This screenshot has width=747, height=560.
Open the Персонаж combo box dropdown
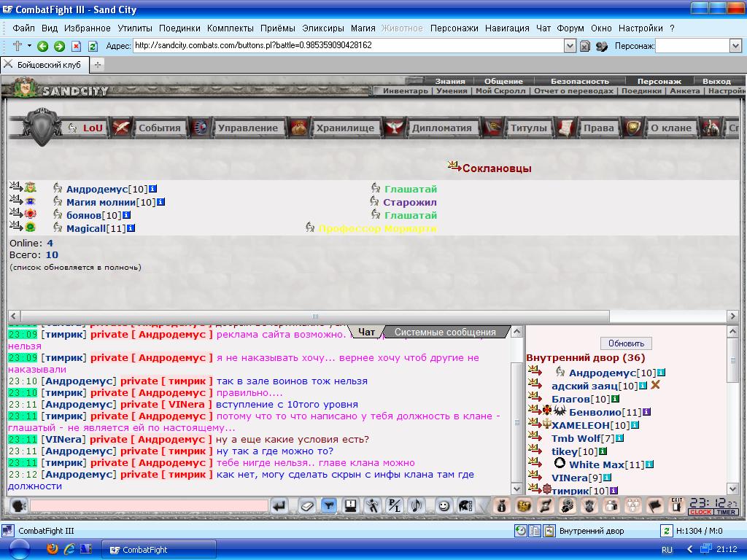[x=735, y=46]
